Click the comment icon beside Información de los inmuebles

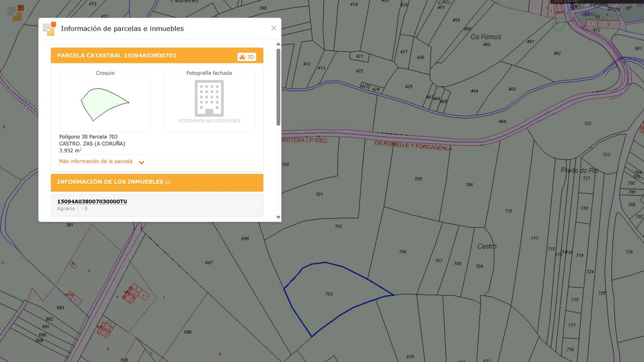pyautogui.click(x=168, y=182)
